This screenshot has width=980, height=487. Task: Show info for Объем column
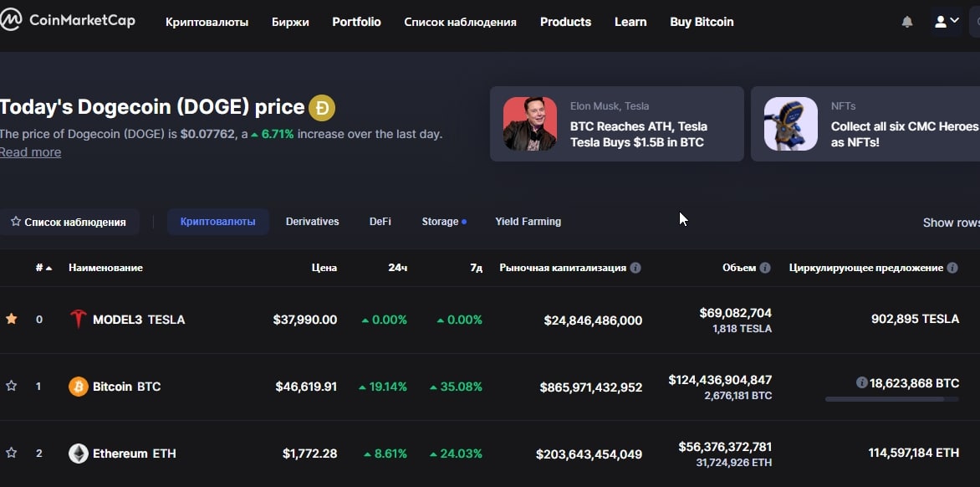[765, 268]
